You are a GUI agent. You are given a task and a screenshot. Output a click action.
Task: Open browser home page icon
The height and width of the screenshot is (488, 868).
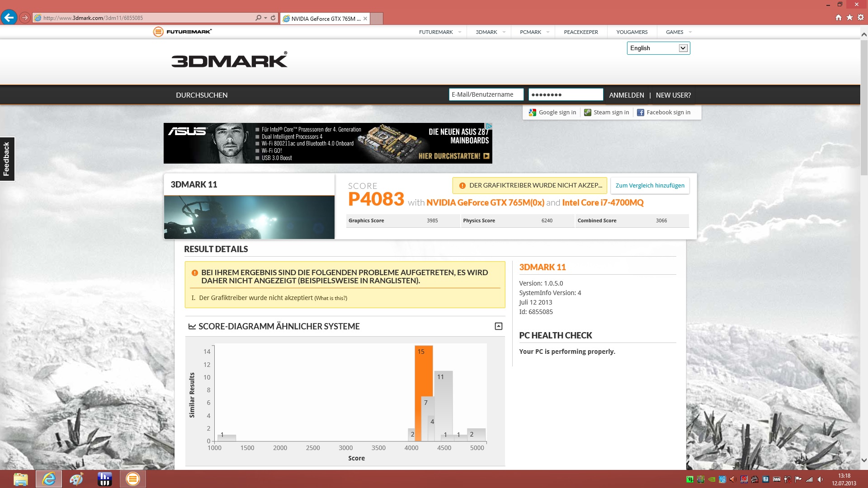point(839,18)
